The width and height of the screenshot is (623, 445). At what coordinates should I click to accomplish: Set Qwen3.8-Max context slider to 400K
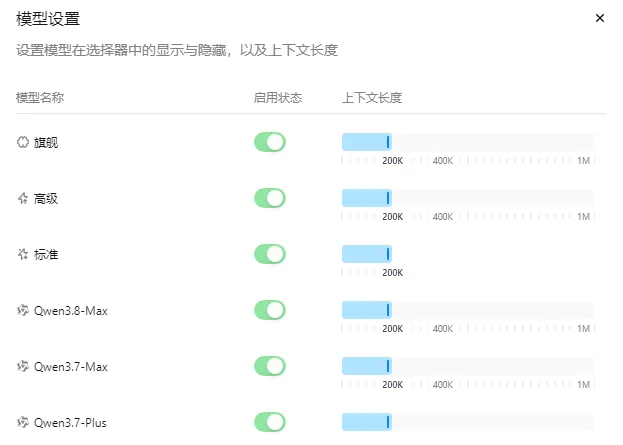(x=443, y=310)
